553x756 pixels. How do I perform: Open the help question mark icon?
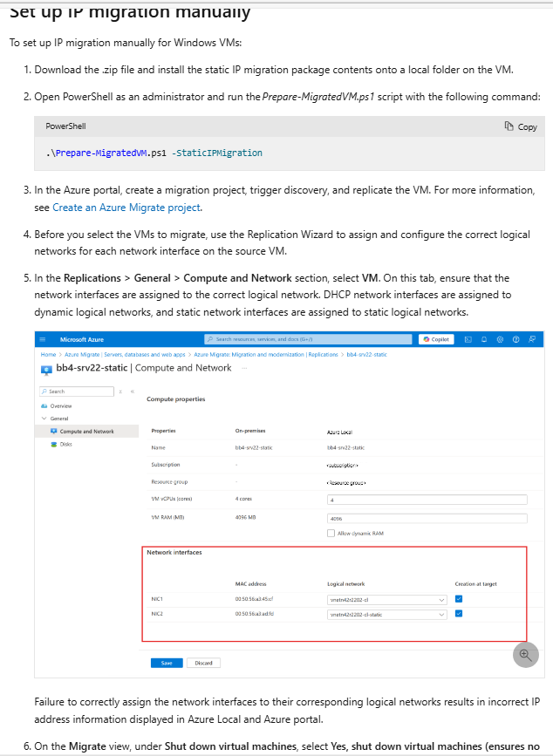click(515, 339)
